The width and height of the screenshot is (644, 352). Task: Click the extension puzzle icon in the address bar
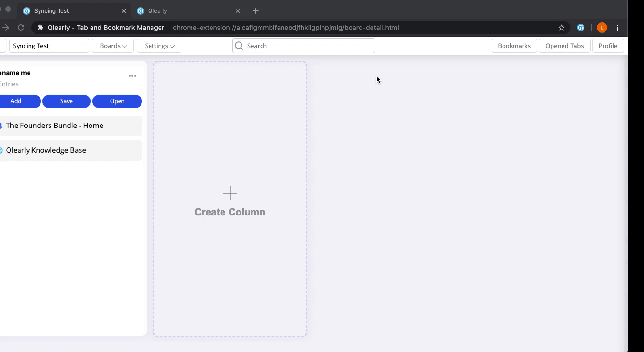pos(40,28)
